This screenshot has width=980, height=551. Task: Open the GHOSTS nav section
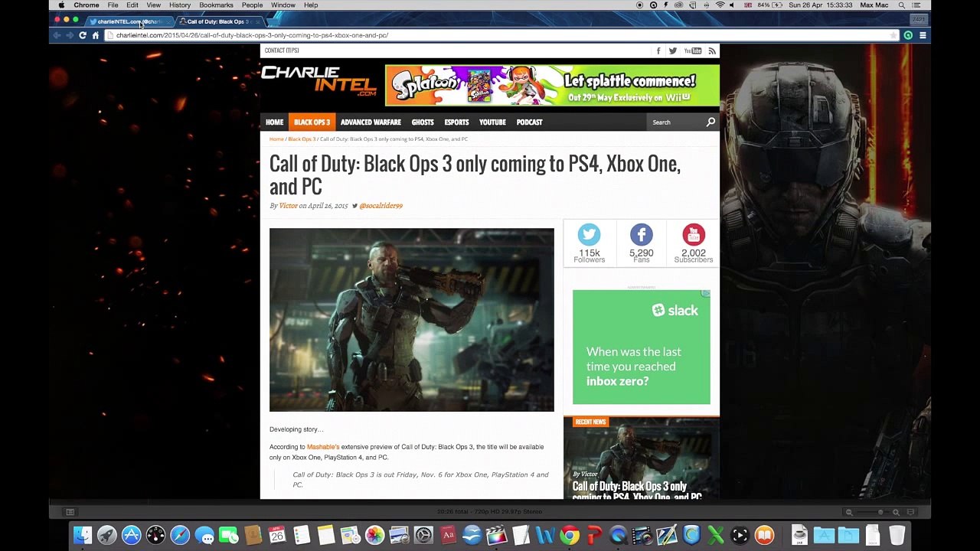coord(423,122)
